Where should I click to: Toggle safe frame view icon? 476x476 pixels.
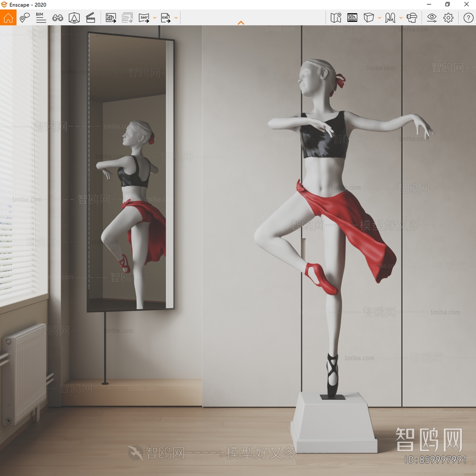(74, 18)
